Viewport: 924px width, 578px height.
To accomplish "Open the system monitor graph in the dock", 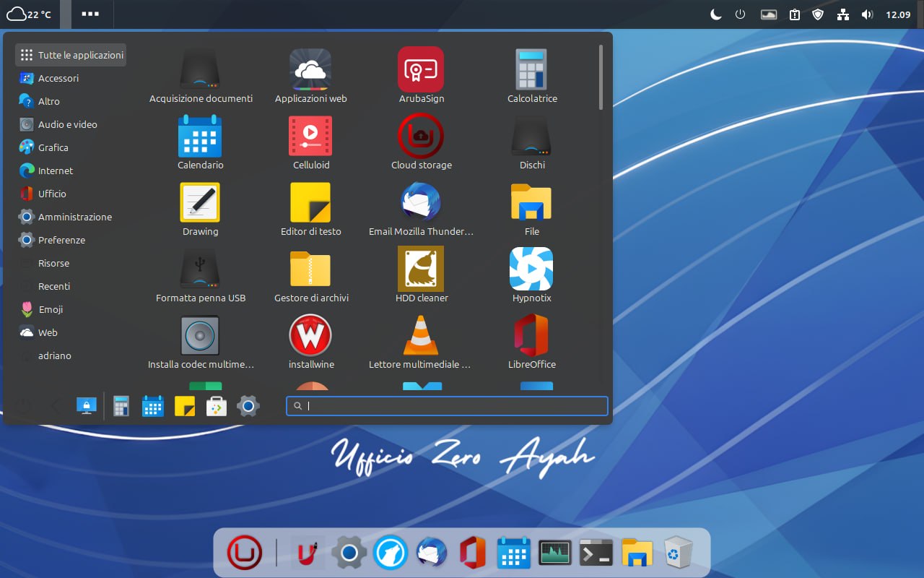I will [555, 553].
